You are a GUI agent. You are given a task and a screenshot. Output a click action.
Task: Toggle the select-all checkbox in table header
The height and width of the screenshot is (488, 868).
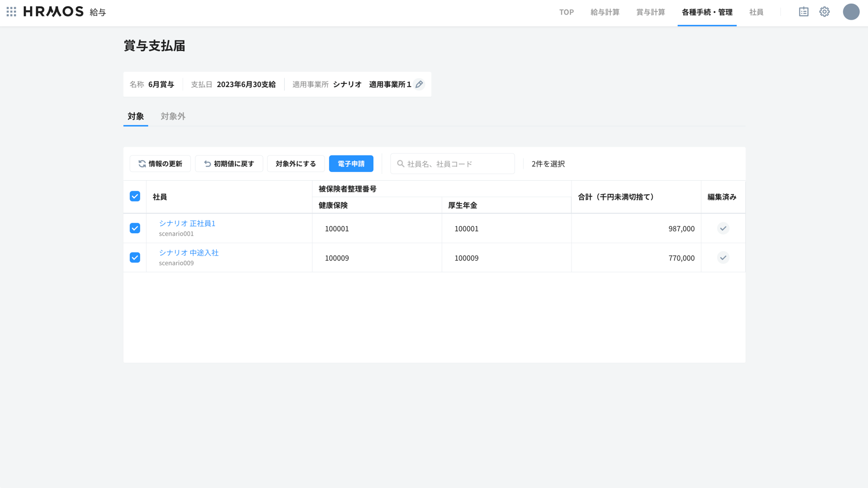135,196
